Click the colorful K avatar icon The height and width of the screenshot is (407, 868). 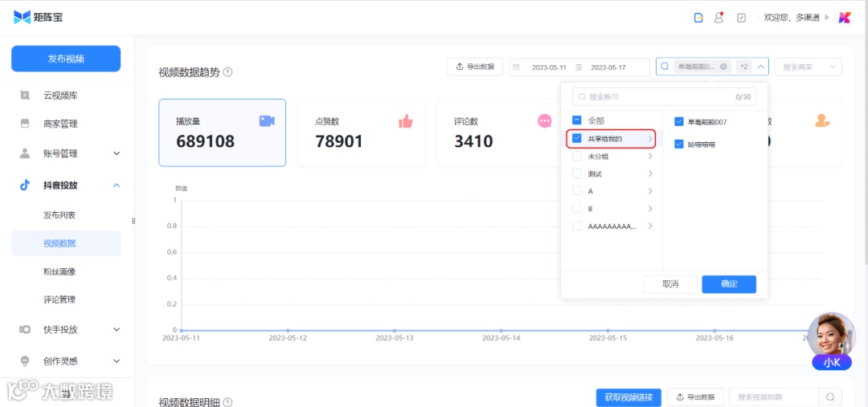click(x=844, y=18)
